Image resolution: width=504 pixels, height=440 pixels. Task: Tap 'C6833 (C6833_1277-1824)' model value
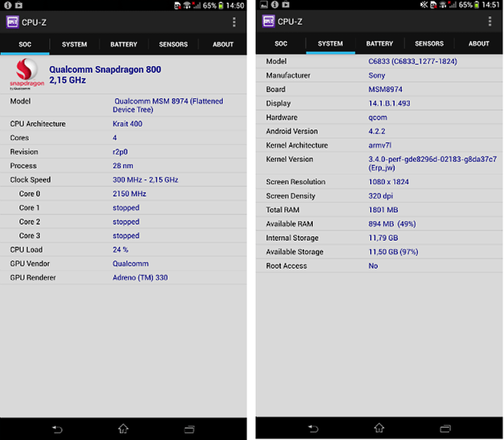[413, 62]
